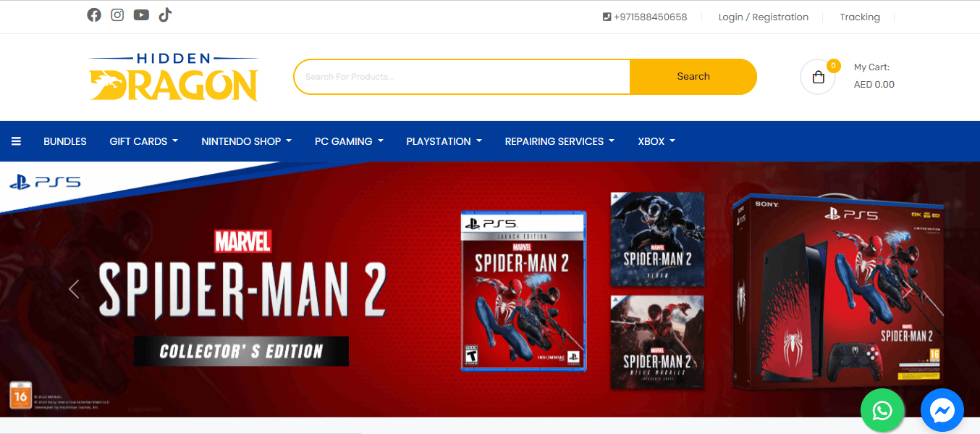This screenshot has height=434, width=980.
Task: Open the Instagram social icon
Action: (x=117, y=15)
